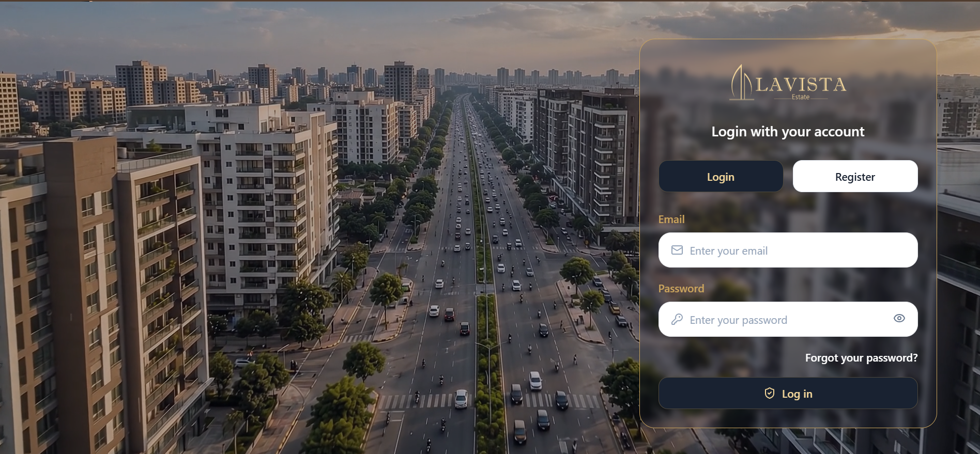Click the Login with your account heading
The height and width of the screenshot is (454, 980).
pos(788,132)
